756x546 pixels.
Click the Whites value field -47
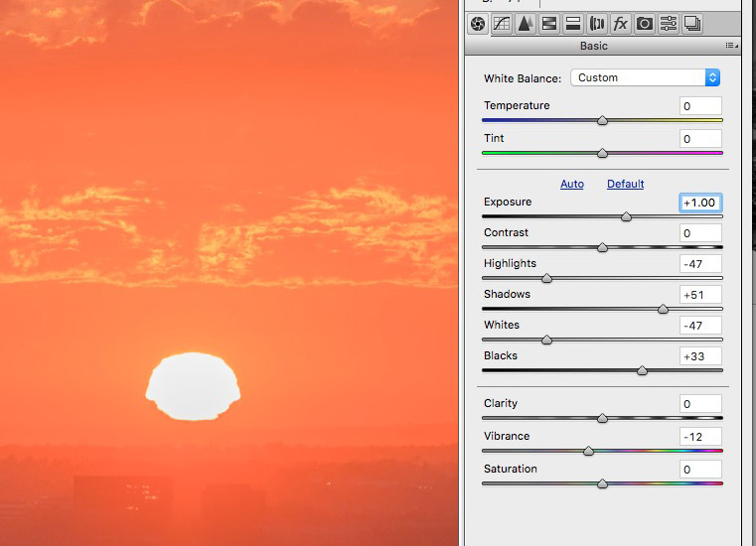700,326
